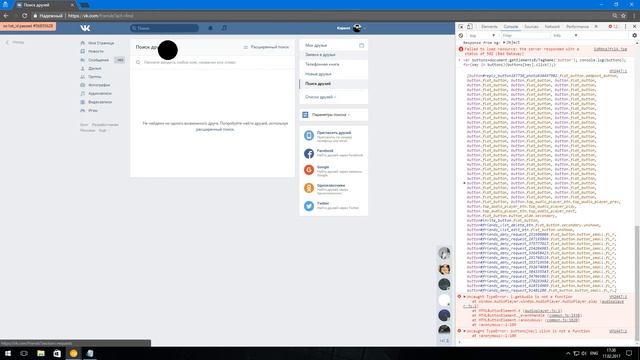
Task: Click the first avatar in chat sidebar
Action: pos(444,253)
